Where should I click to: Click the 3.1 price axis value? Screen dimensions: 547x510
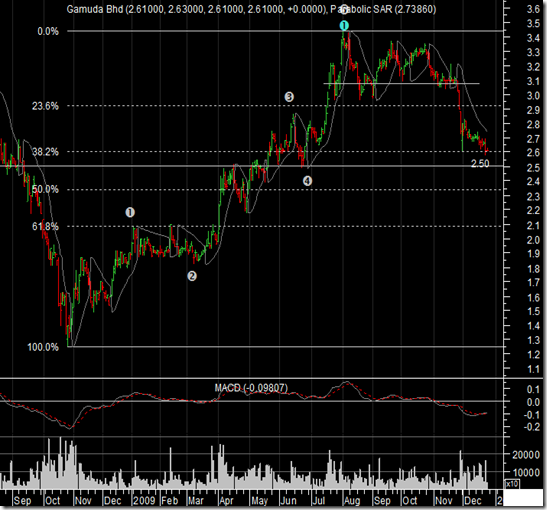pos(533,81)
